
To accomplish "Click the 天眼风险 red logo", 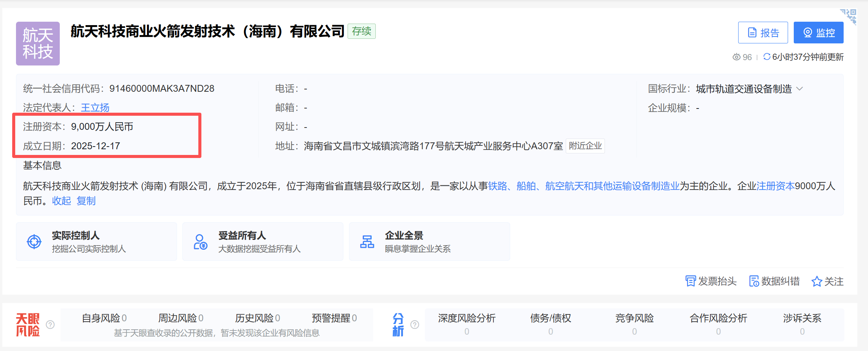I will click(x=28, y=325).
